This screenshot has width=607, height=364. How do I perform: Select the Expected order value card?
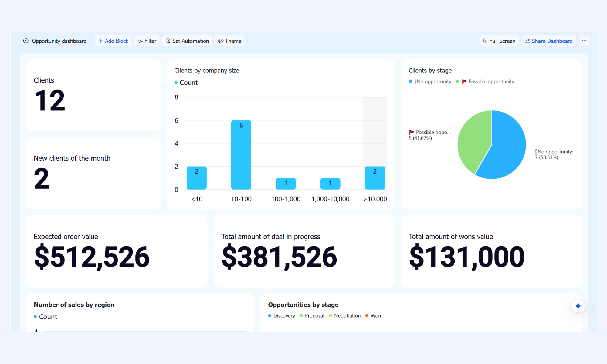tap(117, 251)
